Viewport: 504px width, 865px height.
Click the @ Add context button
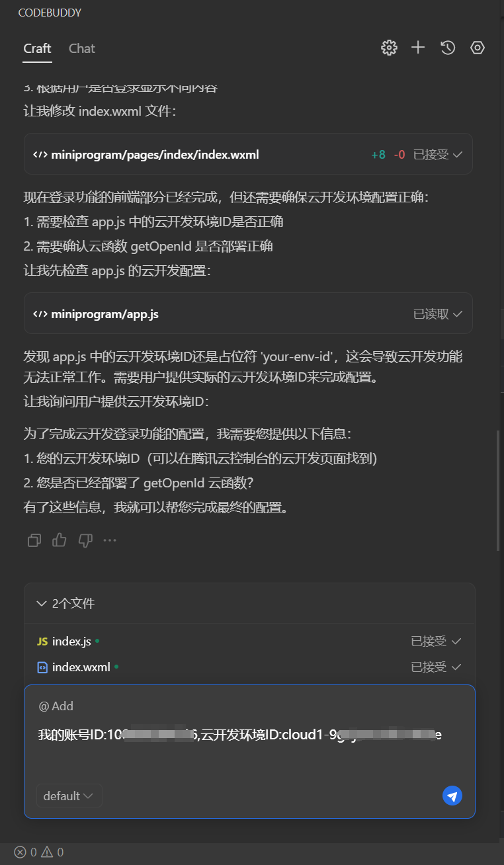tap(56, 706)
